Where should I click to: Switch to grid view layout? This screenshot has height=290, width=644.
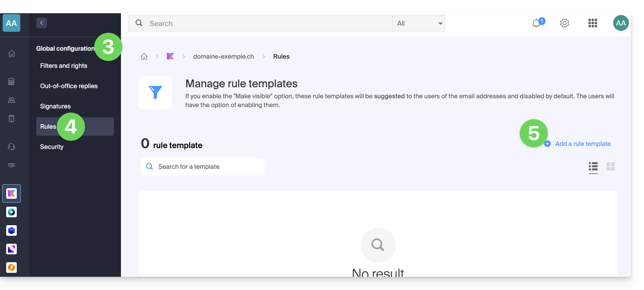[611, 167]
